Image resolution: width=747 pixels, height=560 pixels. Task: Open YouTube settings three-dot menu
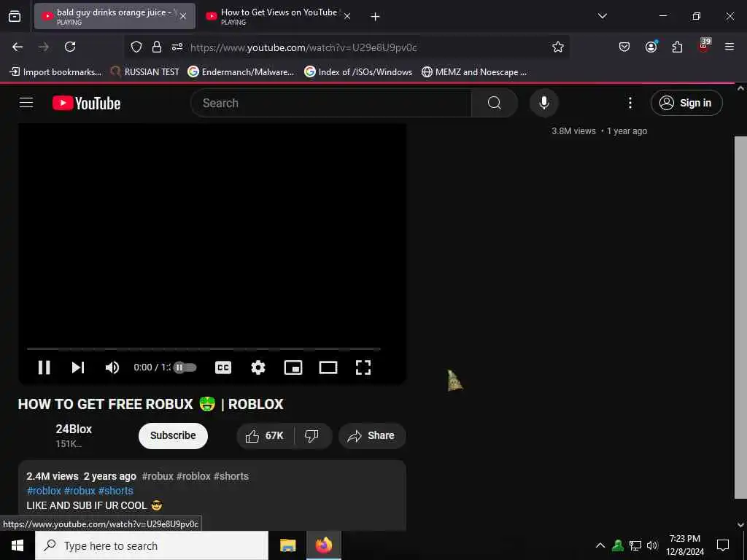click(630, 103)
